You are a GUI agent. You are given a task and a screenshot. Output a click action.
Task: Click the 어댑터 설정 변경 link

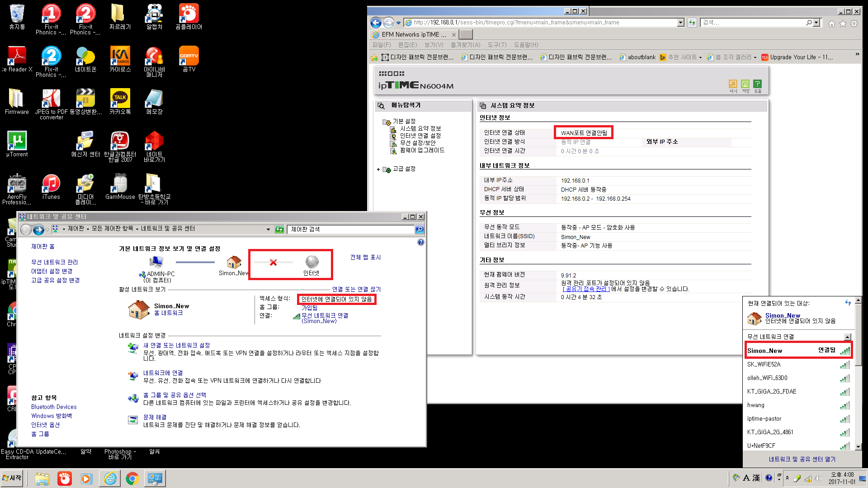pos(52,272)
